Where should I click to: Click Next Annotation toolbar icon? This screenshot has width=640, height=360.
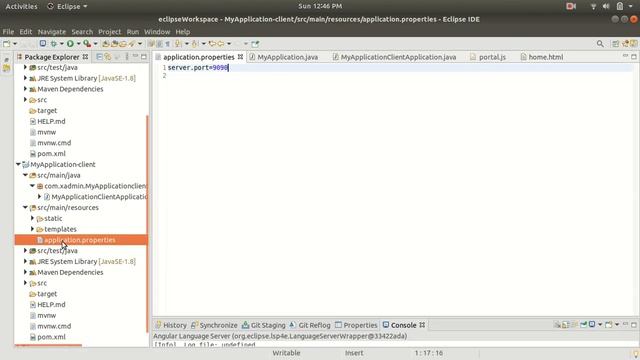click(178, 44)
